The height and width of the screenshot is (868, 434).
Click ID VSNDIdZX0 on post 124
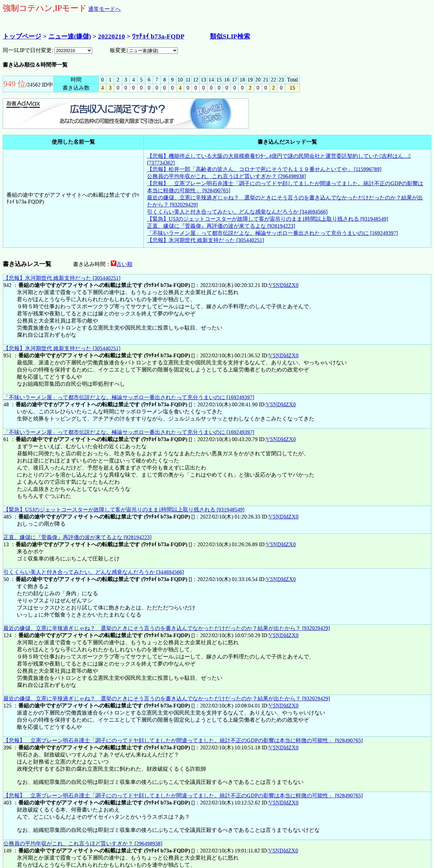pos(284,635)
